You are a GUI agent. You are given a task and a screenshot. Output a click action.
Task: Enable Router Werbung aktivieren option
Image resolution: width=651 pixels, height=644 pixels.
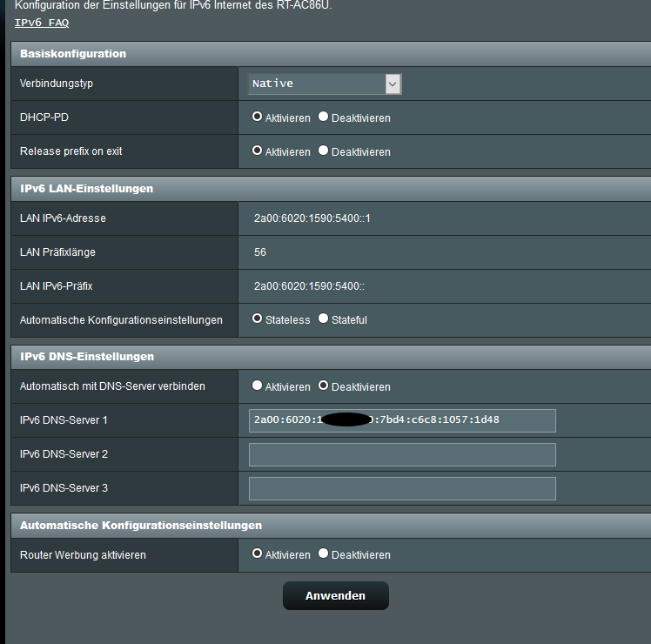(x=258, y=553)
